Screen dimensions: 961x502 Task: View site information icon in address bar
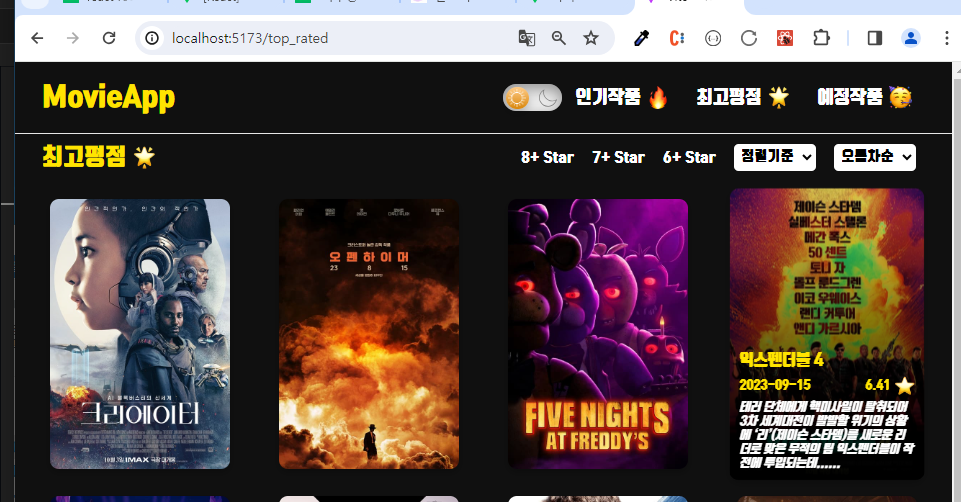tap(152, 38)
